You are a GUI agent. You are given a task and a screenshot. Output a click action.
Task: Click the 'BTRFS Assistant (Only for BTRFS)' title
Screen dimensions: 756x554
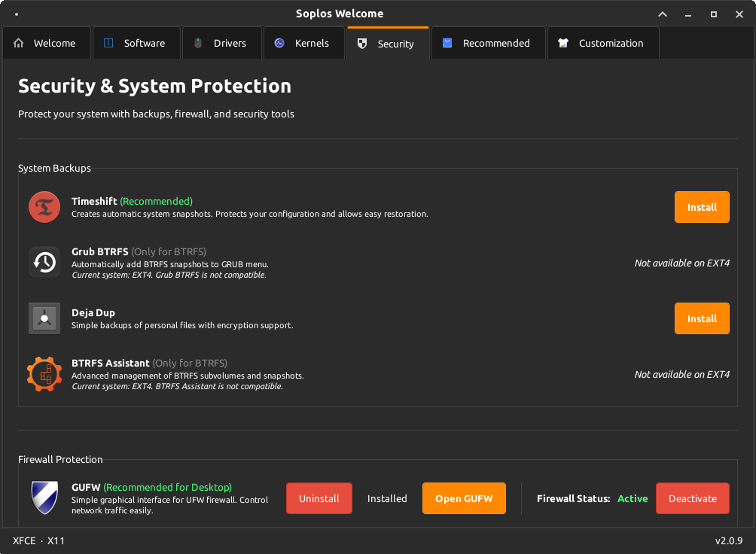click(x=149, y=363)
